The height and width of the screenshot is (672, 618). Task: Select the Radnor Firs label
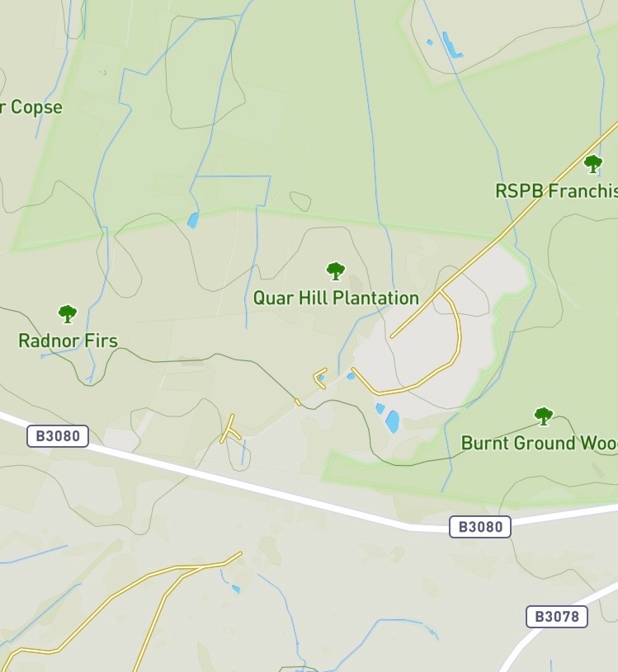pyautogui.click(x=68, y=341)
